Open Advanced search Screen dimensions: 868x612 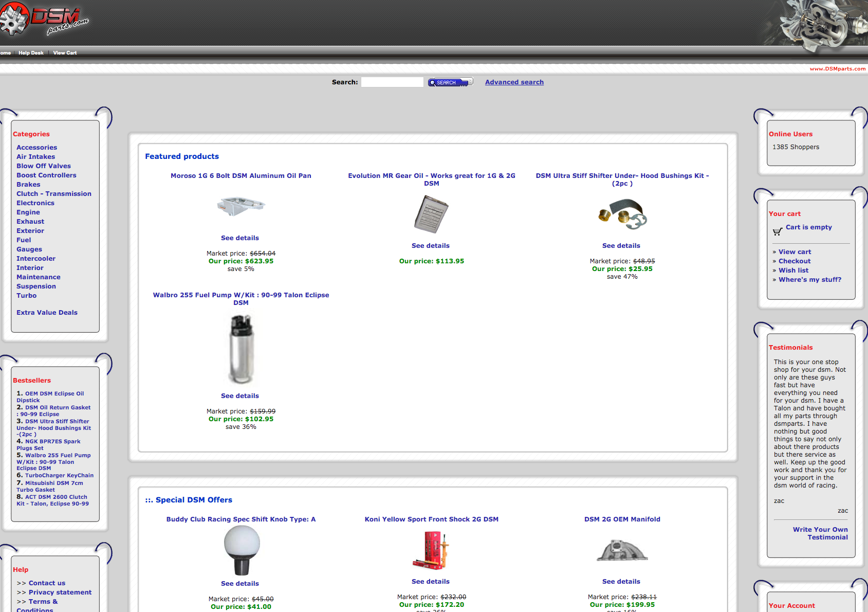click(514, 82)
